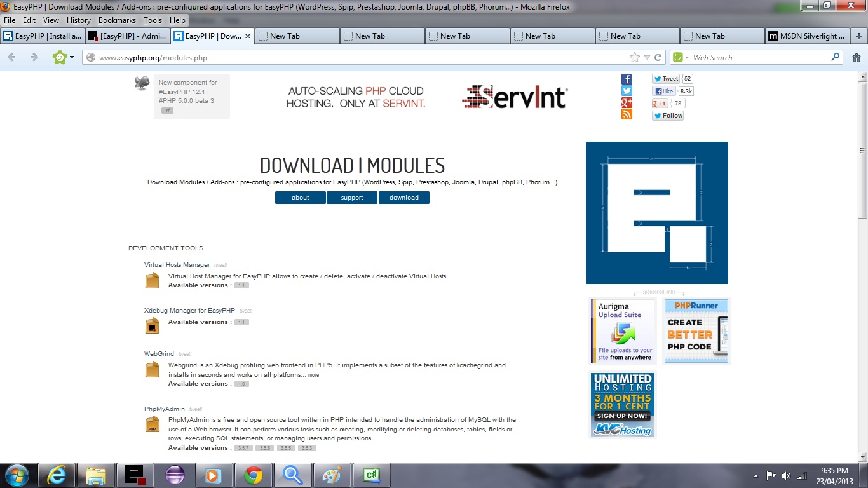Open the EasyPHP Twitter square icon
The image size is (868, 488).
coord(627,91)
